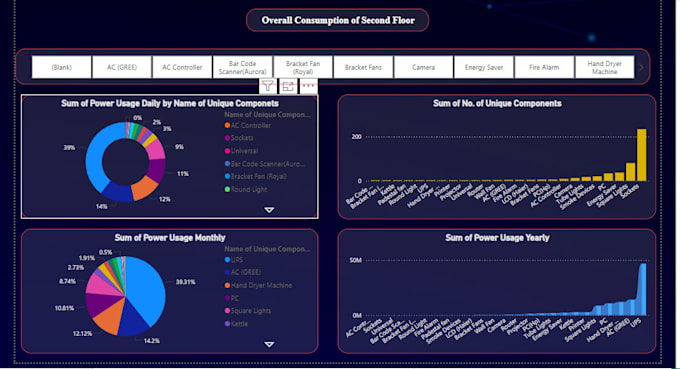The width and height of the screenshot is (680, 369).
Task: Select the Bracket Fan (Royal) slicer tile
Action: [x=303, y=67]
